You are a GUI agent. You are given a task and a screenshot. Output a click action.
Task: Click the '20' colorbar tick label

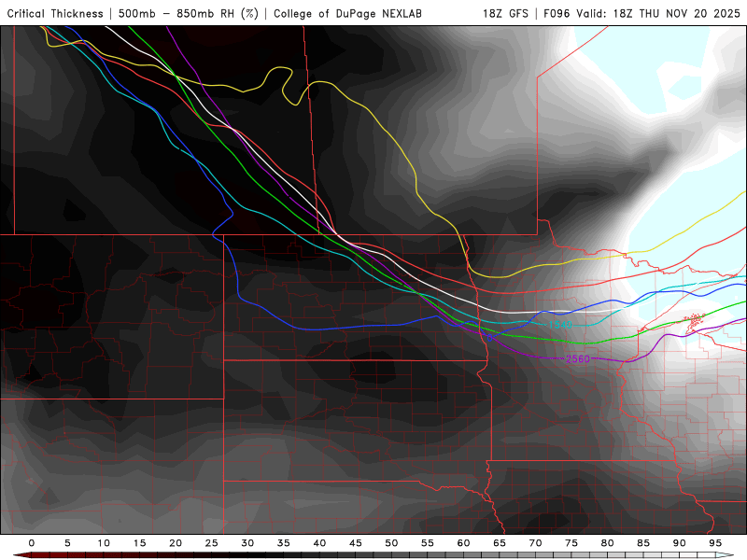(x=176, y=543)
